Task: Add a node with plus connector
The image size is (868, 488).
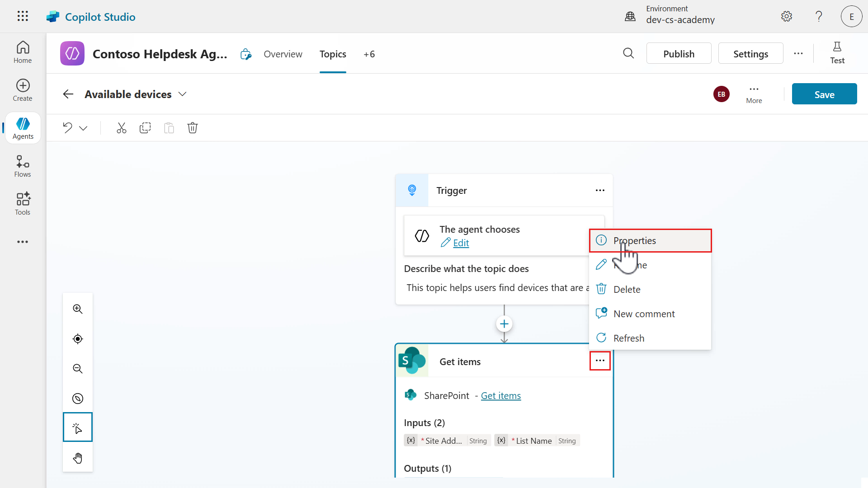Action: tap(504, 324)
